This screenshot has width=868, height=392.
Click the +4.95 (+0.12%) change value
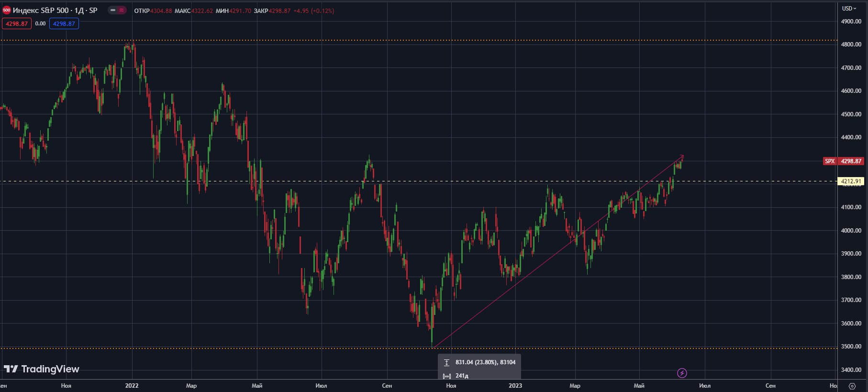coord(314,11)
